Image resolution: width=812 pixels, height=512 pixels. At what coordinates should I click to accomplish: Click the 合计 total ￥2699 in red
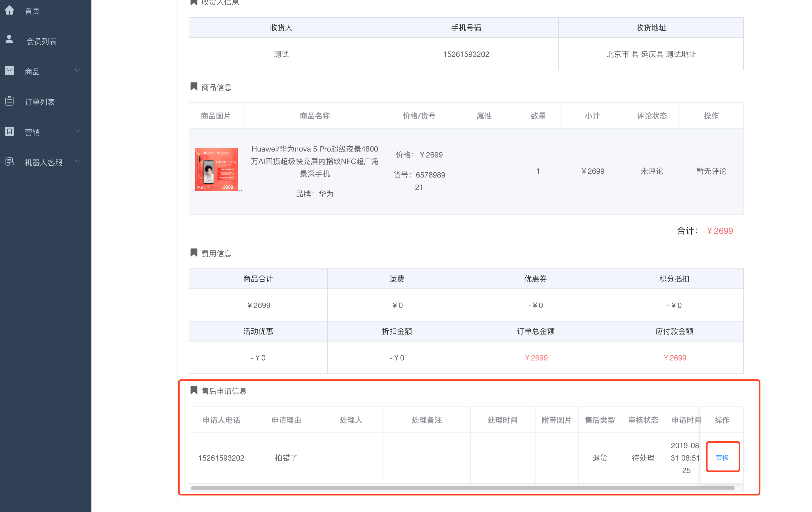(x=719, y=231)
